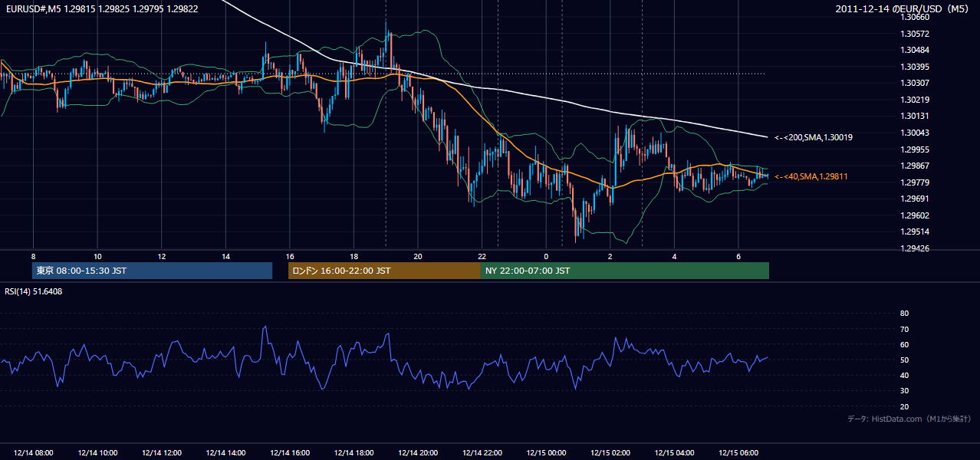Click the 12/14 20:00 time label

point(418,453)
